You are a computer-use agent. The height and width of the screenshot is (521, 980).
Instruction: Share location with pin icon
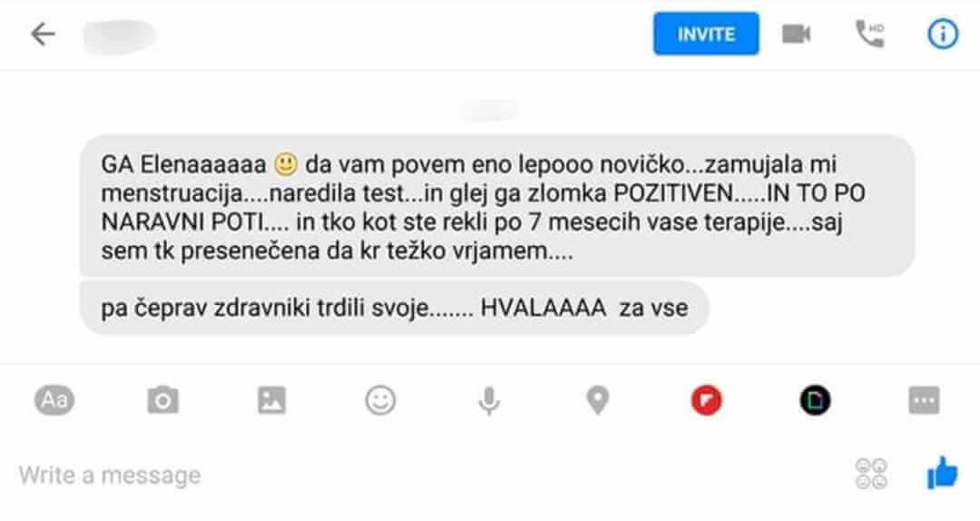[x=597, y=400]
